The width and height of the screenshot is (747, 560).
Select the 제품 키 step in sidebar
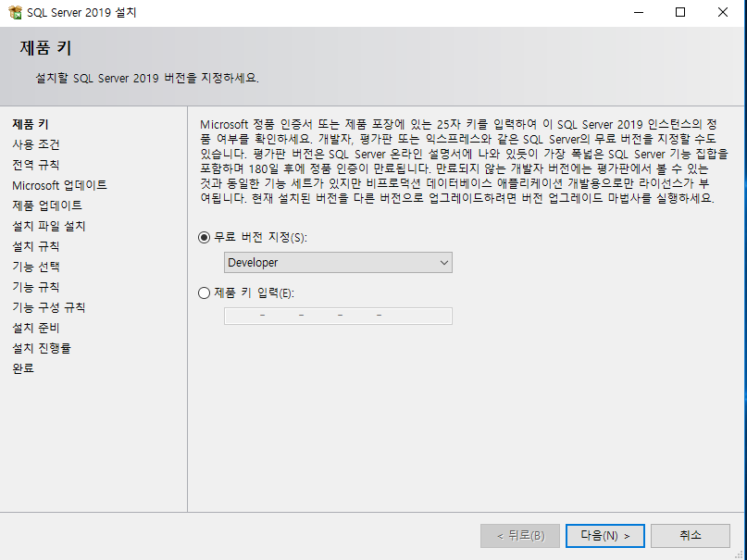(31, 124)
